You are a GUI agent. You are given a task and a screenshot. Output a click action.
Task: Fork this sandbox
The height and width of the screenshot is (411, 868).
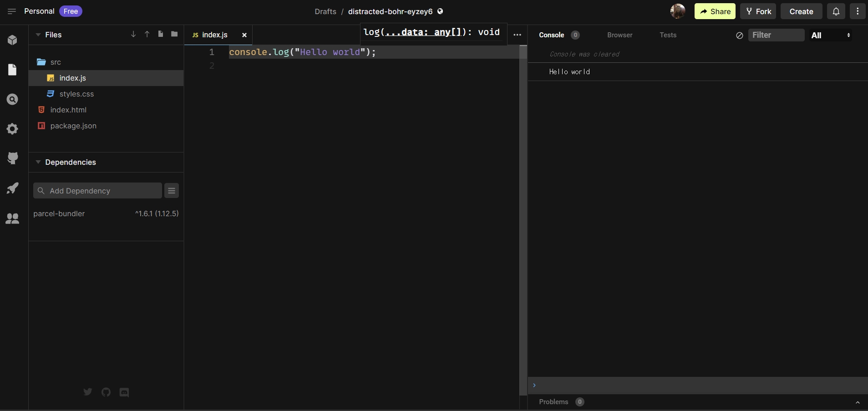point(758,11)
